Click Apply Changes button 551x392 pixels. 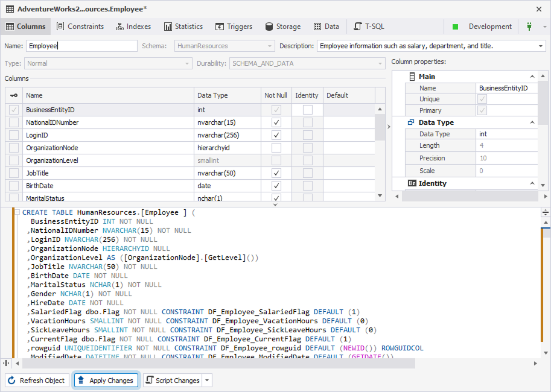106,381
